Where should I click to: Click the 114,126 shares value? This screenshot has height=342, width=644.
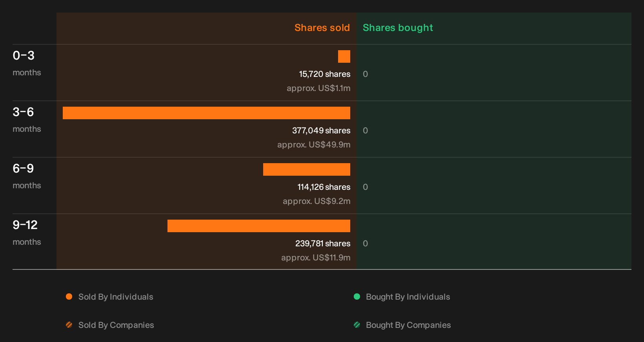(324, 187)
